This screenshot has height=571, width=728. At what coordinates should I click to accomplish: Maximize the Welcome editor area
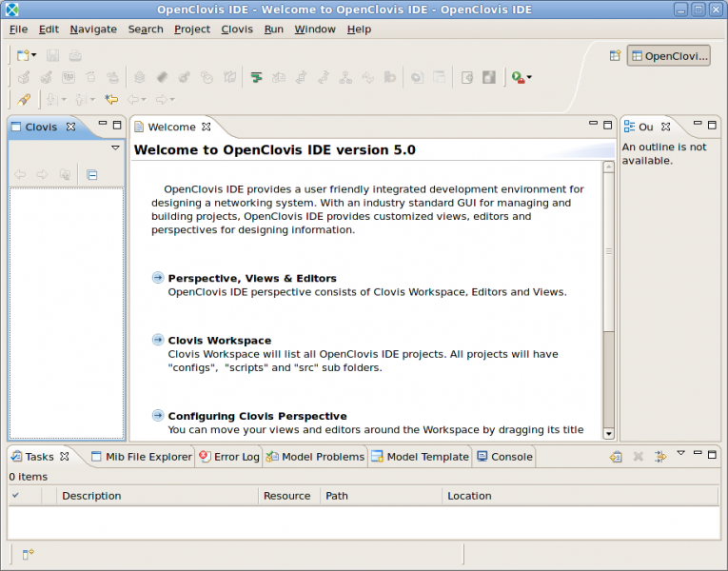click(607, 125)
